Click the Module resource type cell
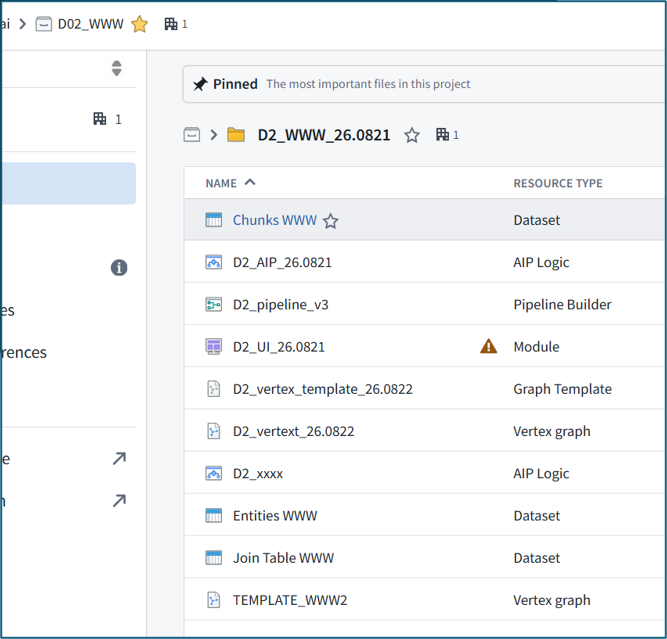The width and height of the screenshot is (667, 639). pyautogui.click(x=536, y=347)
